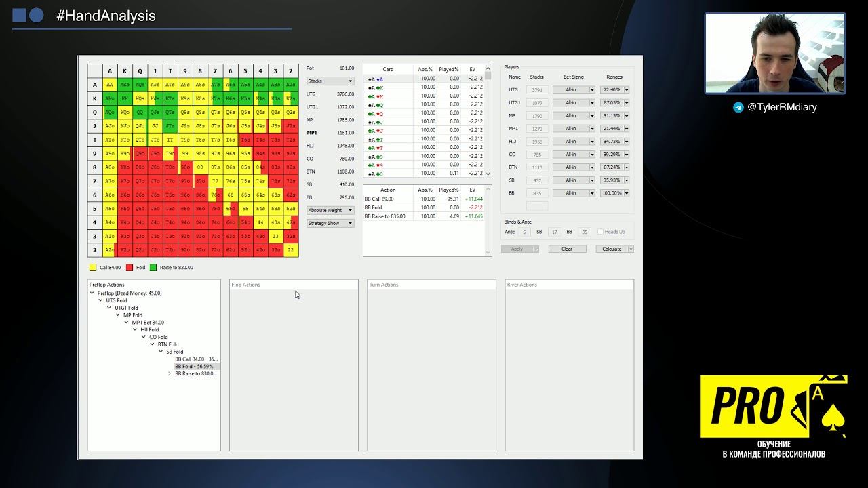Select the SB Fold tree row
The height and width of the screenshot is (488, 868).
174,352
